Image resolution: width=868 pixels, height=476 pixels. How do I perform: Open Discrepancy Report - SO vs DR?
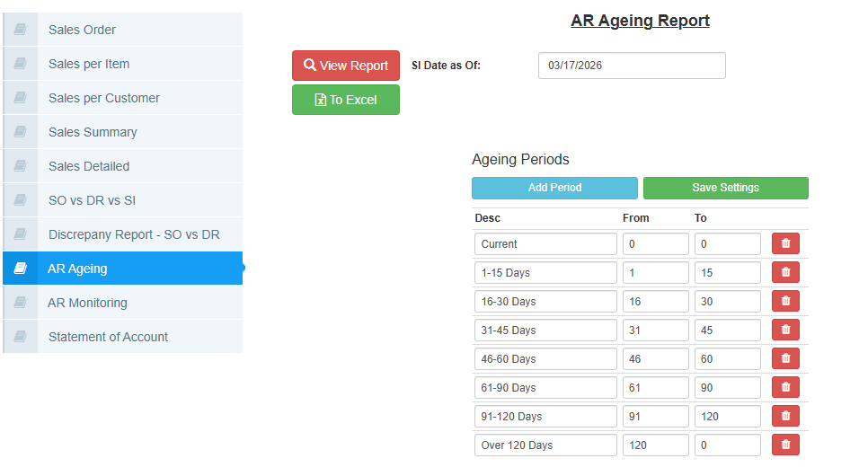coord(134,234)
